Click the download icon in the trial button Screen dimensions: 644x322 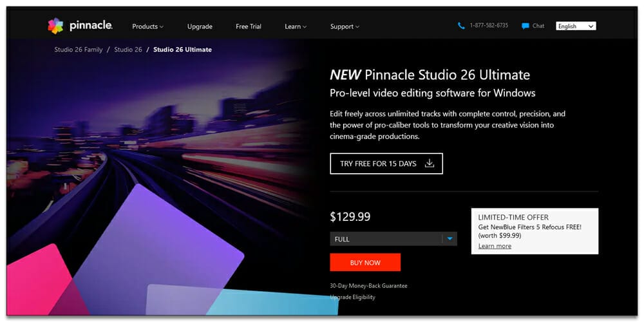(x=429, y=164)
